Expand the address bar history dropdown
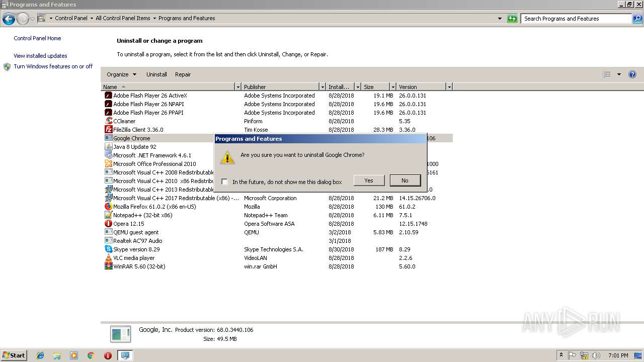 click(500, 19)
